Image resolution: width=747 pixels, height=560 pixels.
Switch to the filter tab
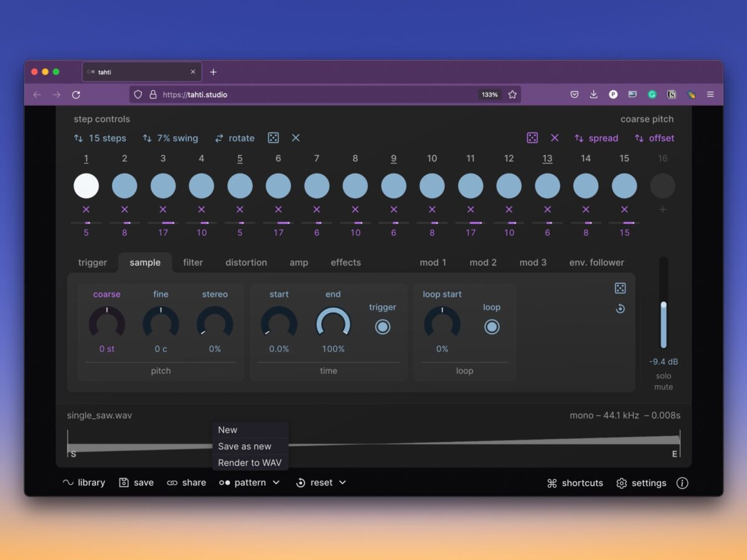pyautogui.click(x=193, y=263)
